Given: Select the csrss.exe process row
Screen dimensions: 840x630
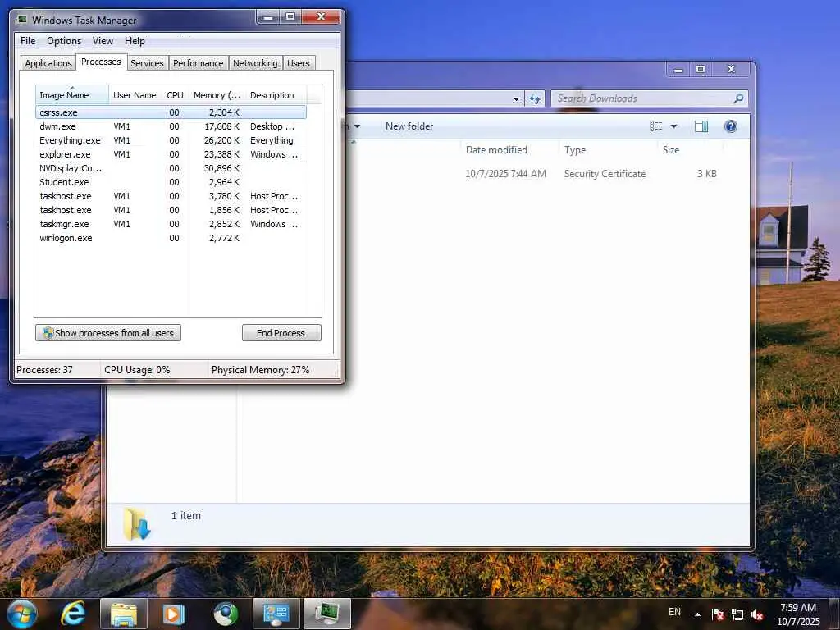Looking at the screenshot, I should coord(171,112).
